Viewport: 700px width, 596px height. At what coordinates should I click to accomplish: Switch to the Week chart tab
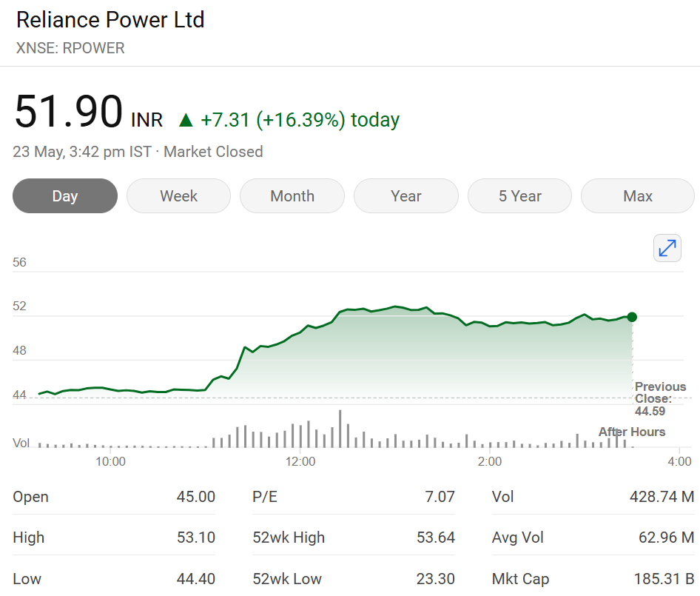click(x=178, y=195)
